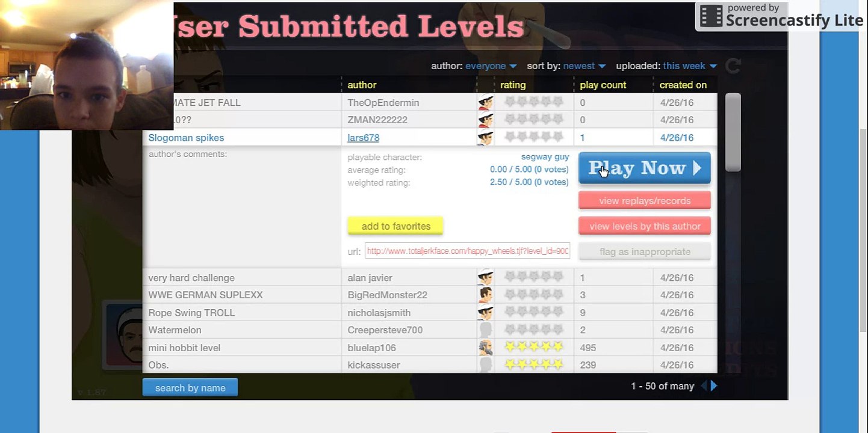Click character icon in nicholasjsmith row

(x=485, y=312)
